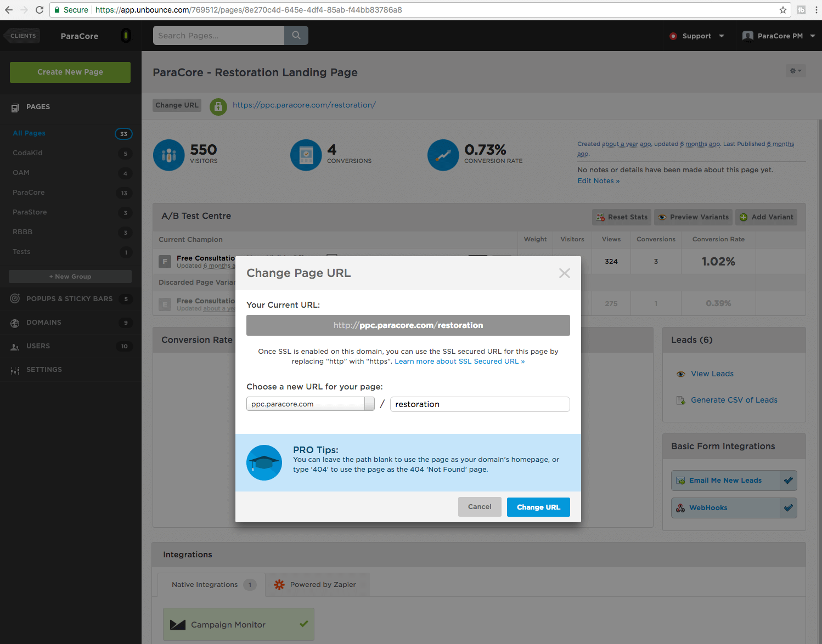Click the Add Variant button
Image resolution: width=822 pixels, height=644 pixels.
[766, 217]
